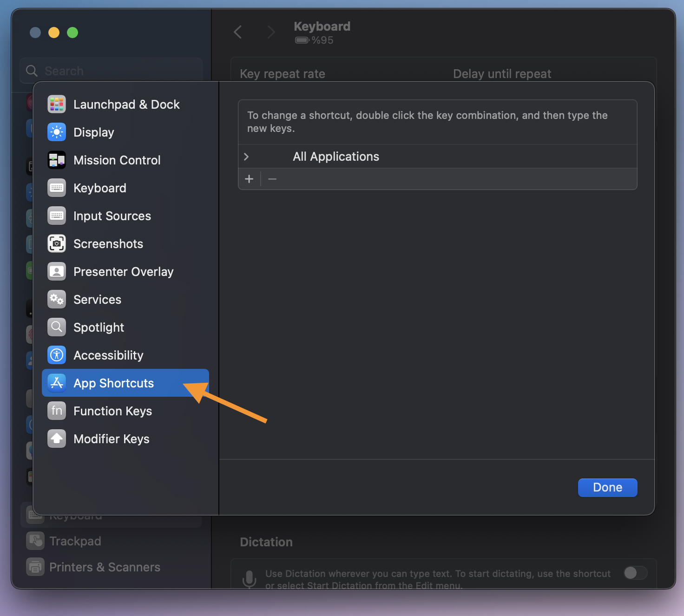
Task: Select the Display sun icon
Action: (57, 132)
